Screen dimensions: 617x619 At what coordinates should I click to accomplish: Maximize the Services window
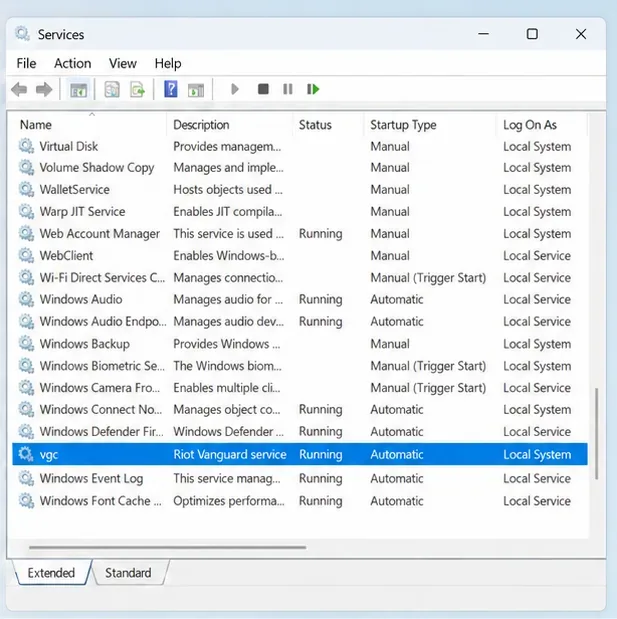[532, 34]
